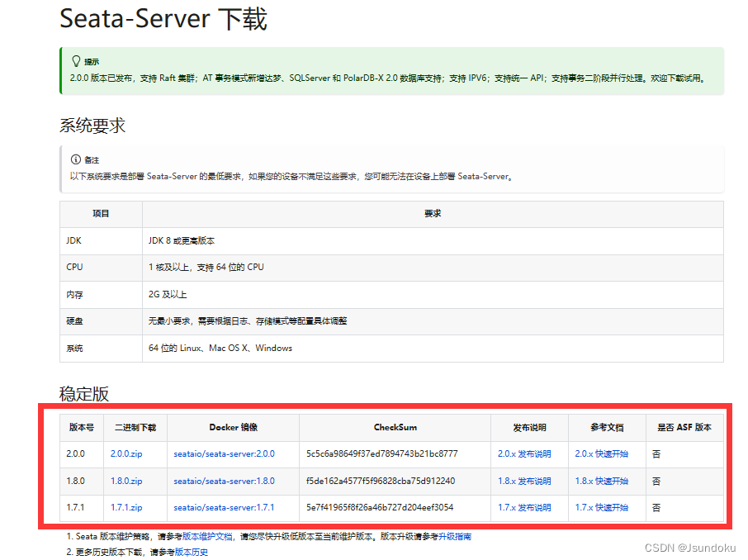
Task: Click the 是否 ASF 版本 column header
Action: 684,428
